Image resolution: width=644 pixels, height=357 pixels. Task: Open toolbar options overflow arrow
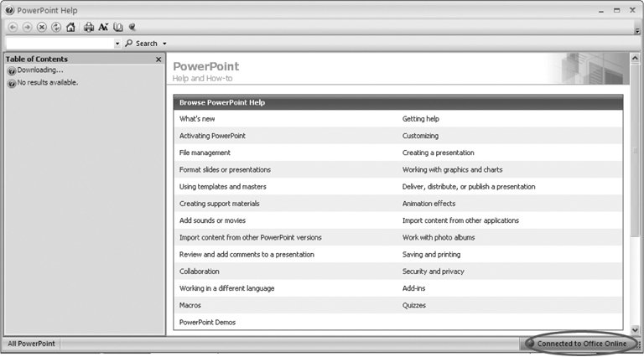point(637,31)
